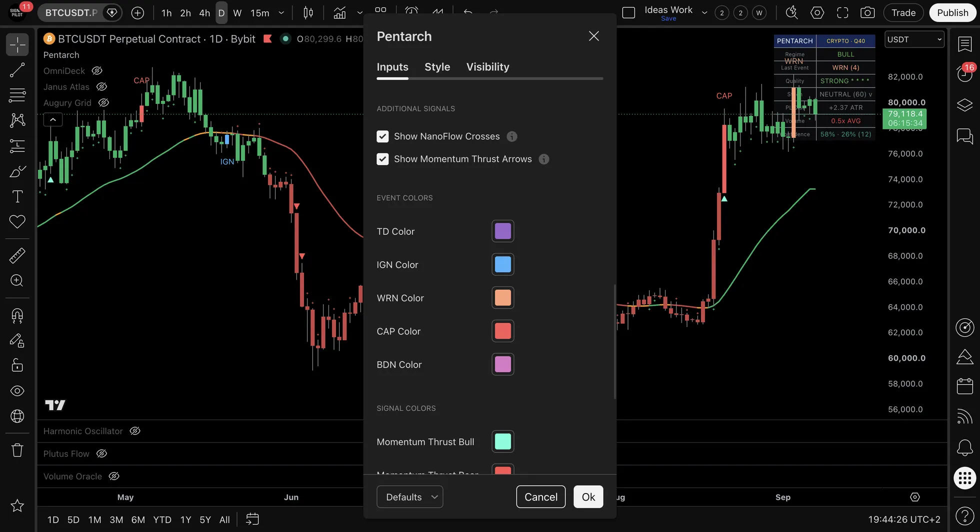Open the Defaults dropdown
This screenshot has height=532, width=980.
coord(410,497)
